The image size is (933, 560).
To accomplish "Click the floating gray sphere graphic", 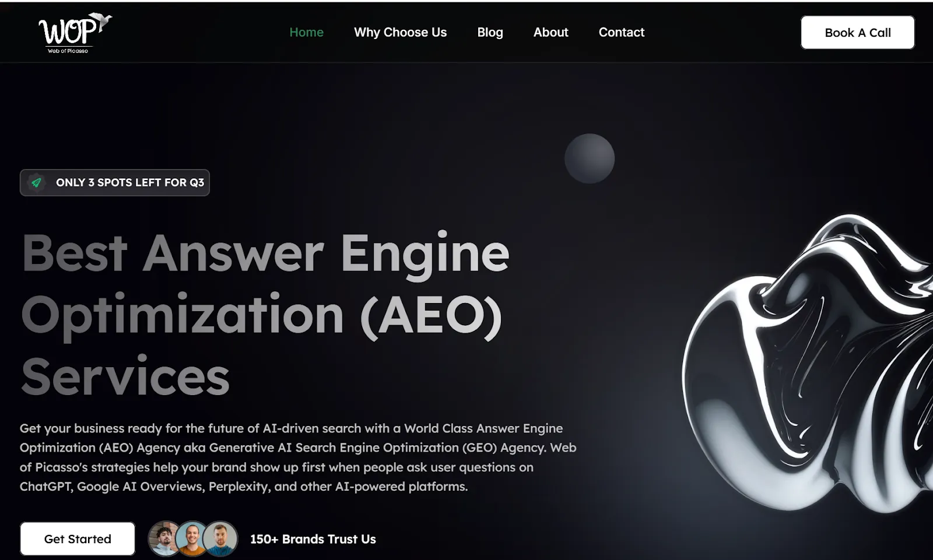I will 590,159.
